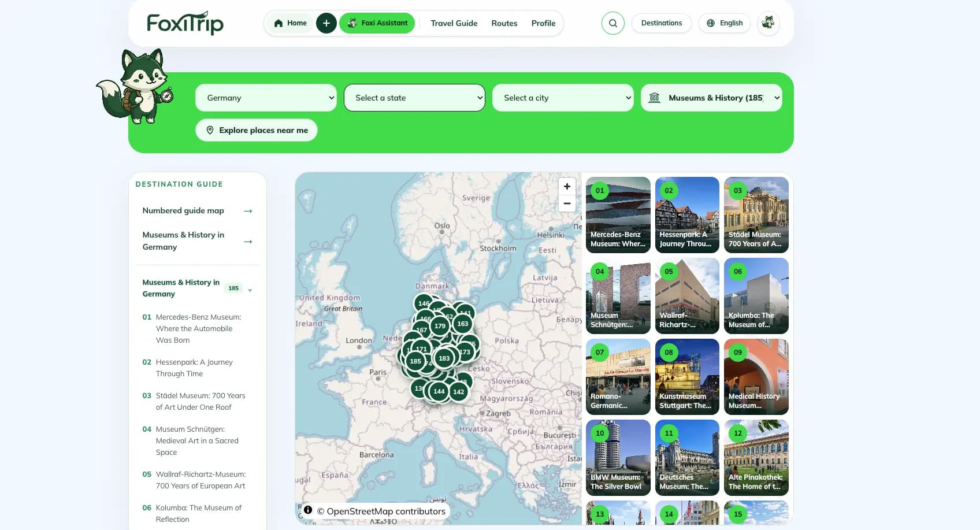
Task: Select map marker 142
Action: 459,392
